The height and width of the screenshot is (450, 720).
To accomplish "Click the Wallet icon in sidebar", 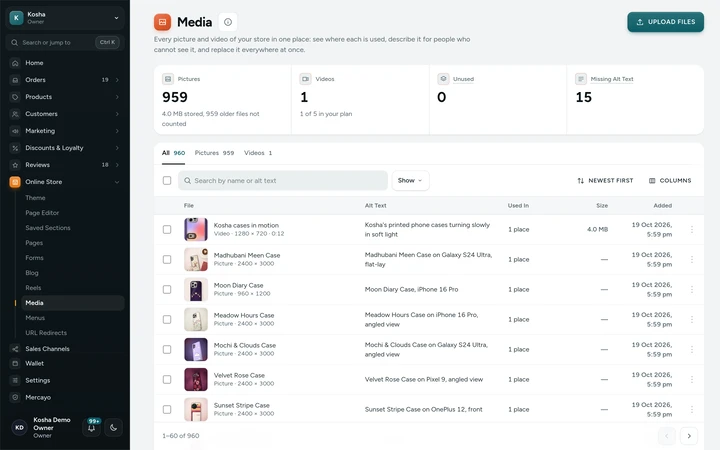I will click(15, 363).
